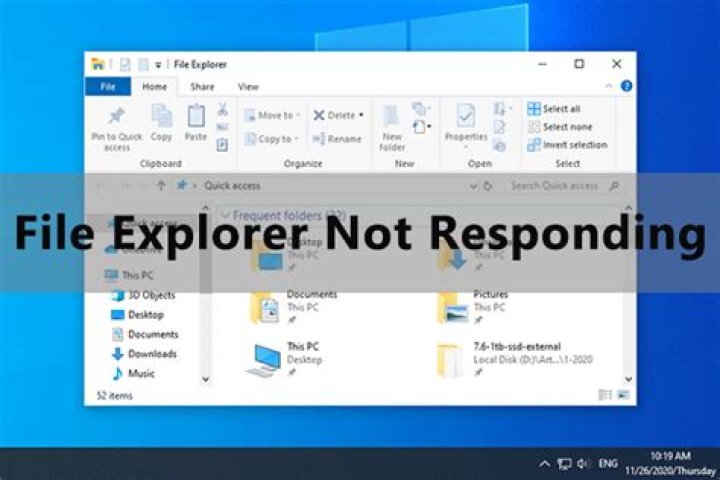Open the Delete dropdown arrow
This screenshot has height=480, width=720.
coord(361,115)
